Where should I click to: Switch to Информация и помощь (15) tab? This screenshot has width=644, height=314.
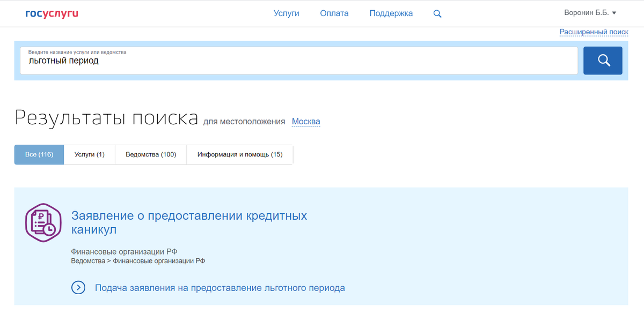pyautogui.click(x=240, y=154)
